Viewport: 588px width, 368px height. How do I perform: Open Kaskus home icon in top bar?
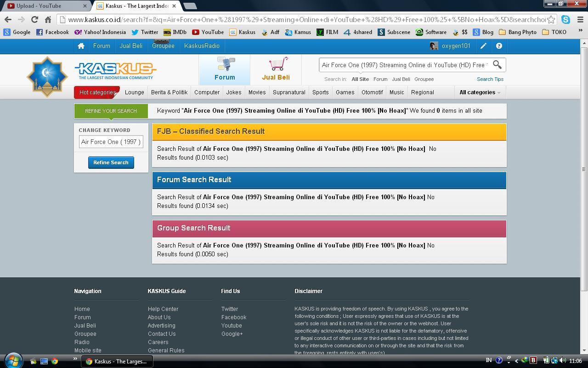[81, 46]
